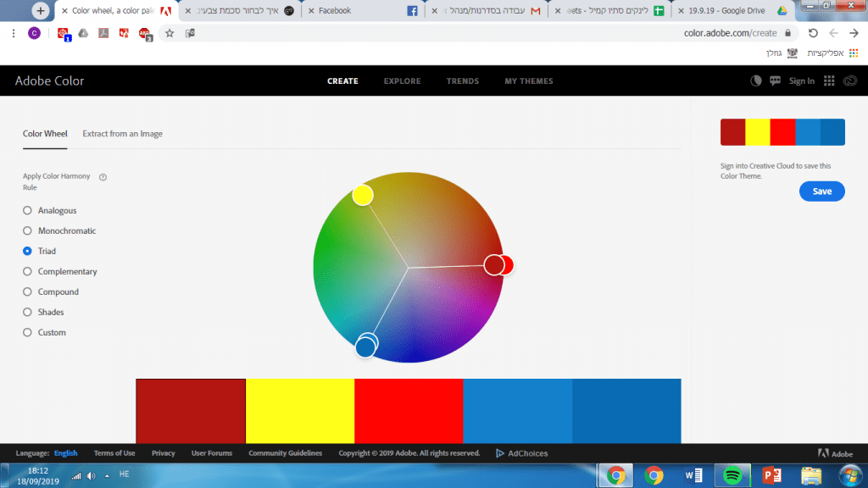Reload the page

click(x=813, y=33)
